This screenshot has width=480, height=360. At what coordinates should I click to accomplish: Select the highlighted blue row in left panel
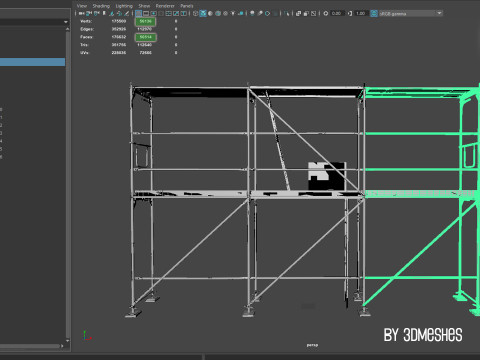click(x=32, y=62)
